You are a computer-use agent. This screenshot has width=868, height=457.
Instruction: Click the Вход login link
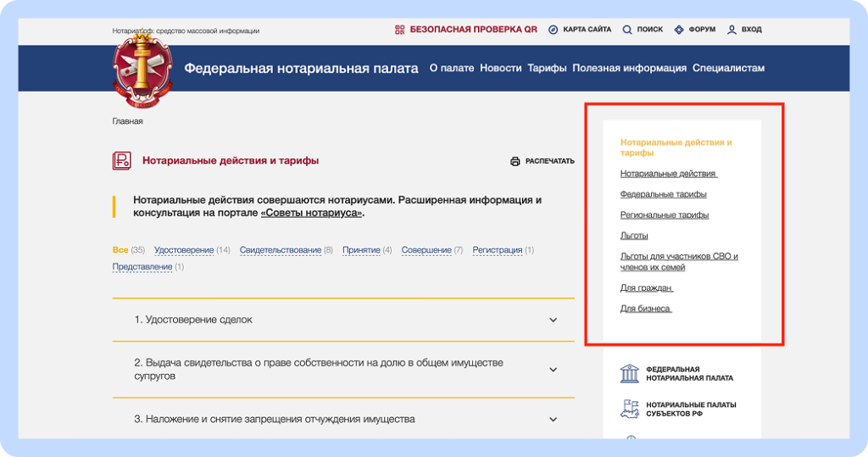pyautogui.click(x=752, y=30)
